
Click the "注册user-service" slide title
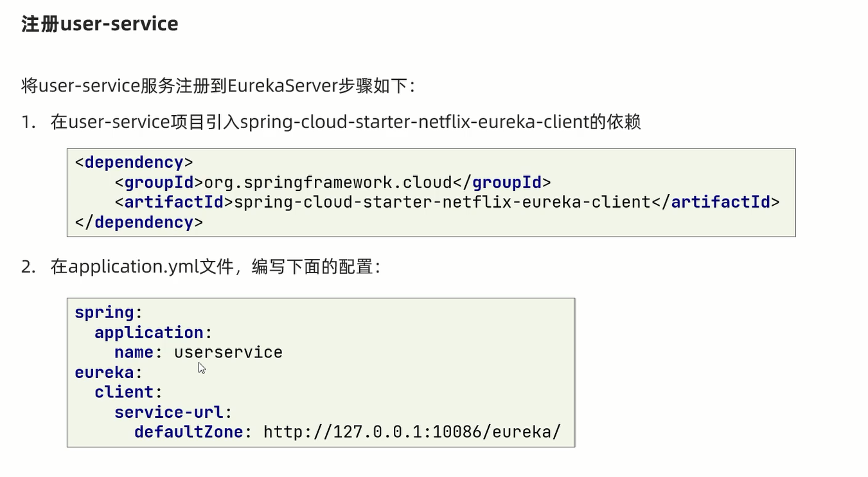tap(100, 24)
